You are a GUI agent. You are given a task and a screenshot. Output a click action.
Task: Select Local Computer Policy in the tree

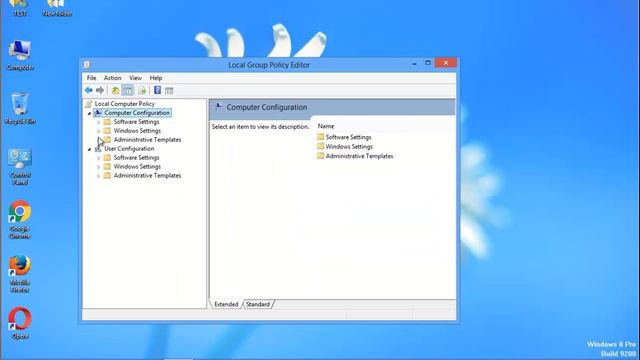click(x=124, y=104)
